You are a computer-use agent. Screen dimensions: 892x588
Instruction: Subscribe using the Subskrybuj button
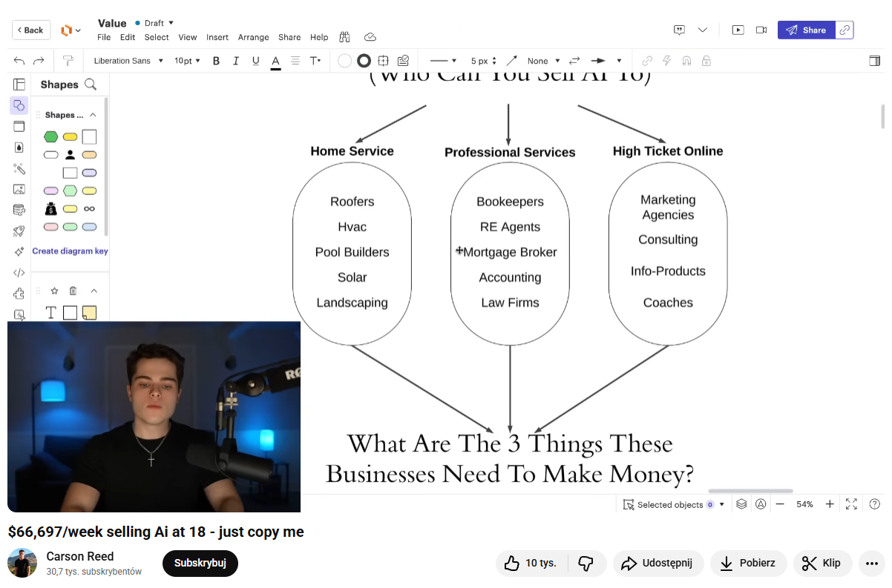click(x=200, y=563)
